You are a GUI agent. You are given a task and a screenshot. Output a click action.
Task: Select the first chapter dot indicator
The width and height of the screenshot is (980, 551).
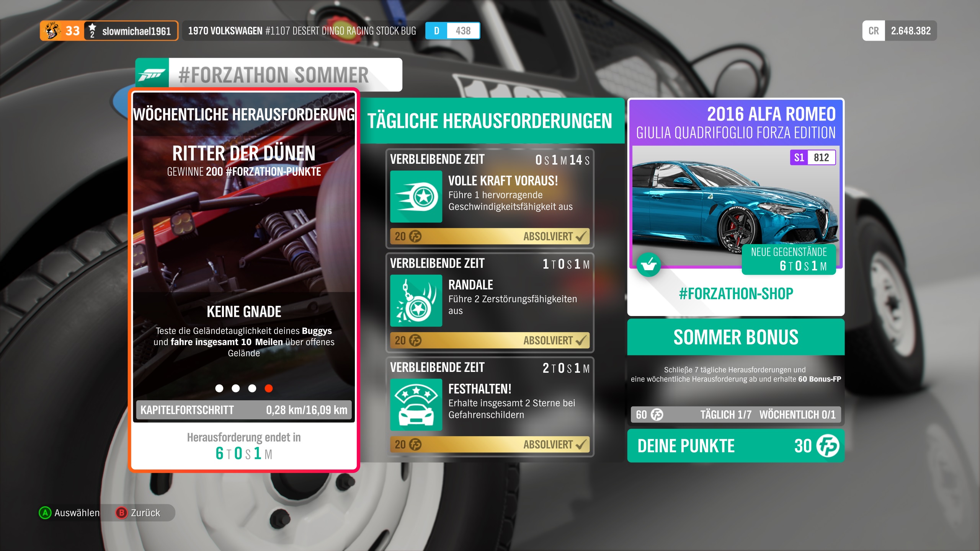coord(219,388)
